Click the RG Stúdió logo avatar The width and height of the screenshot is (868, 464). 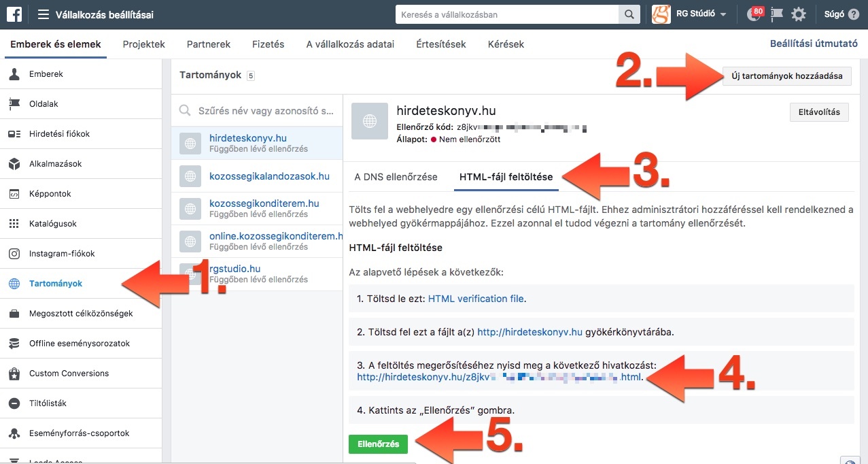point(661,14)
